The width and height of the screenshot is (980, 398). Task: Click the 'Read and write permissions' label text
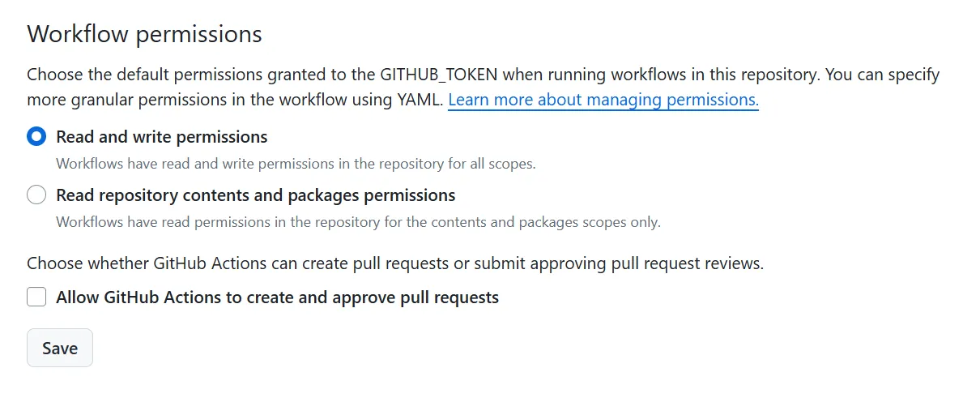click(x=161, y=136)
